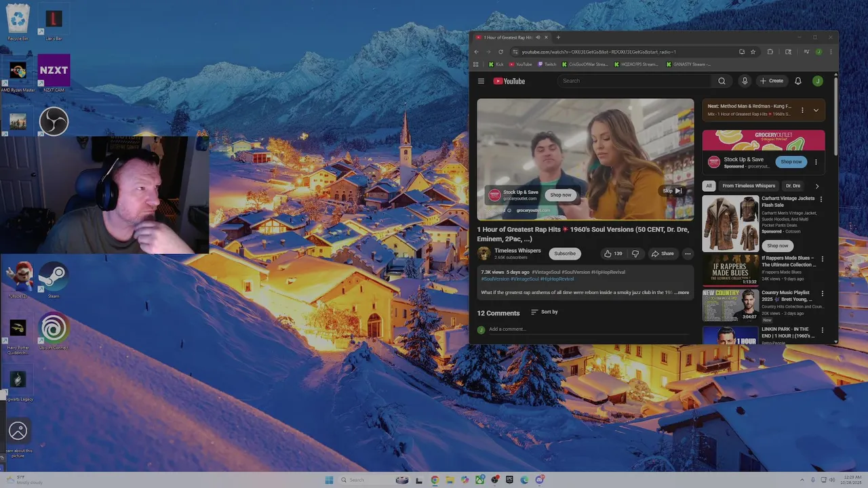Skip the video ad

point(673,191)
